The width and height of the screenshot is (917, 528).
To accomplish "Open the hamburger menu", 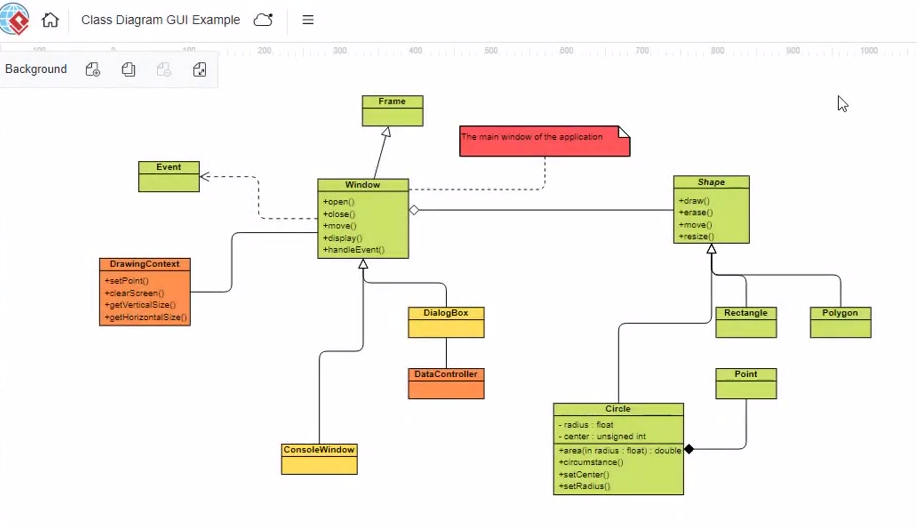I will [x=308, y=20].
